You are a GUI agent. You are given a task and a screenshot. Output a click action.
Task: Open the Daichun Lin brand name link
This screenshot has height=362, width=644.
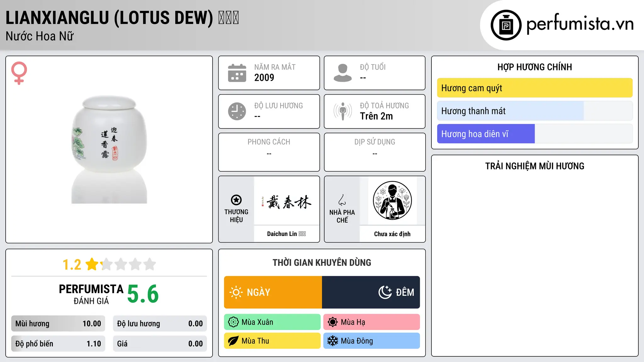[286, 234]
